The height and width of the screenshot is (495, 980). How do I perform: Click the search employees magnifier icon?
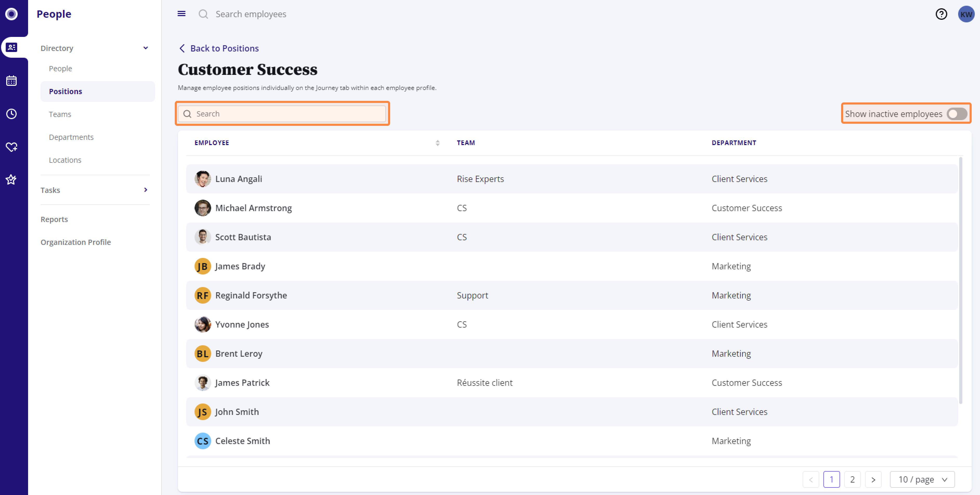coord(204,14)
